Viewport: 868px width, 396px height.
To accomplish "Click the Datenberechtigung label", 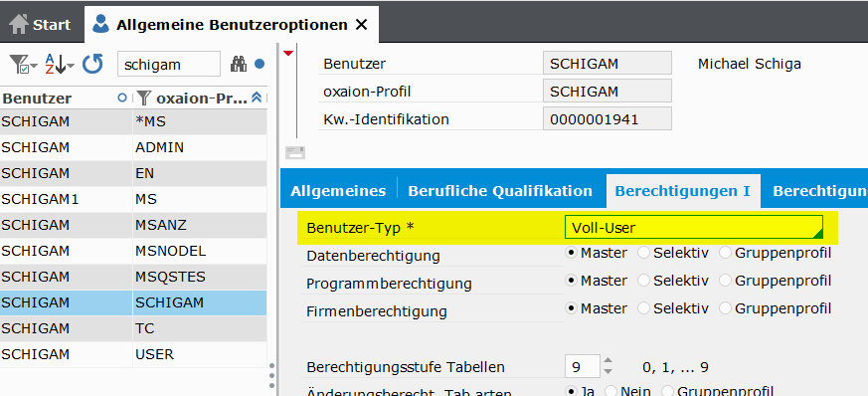I will click(373, 256).
